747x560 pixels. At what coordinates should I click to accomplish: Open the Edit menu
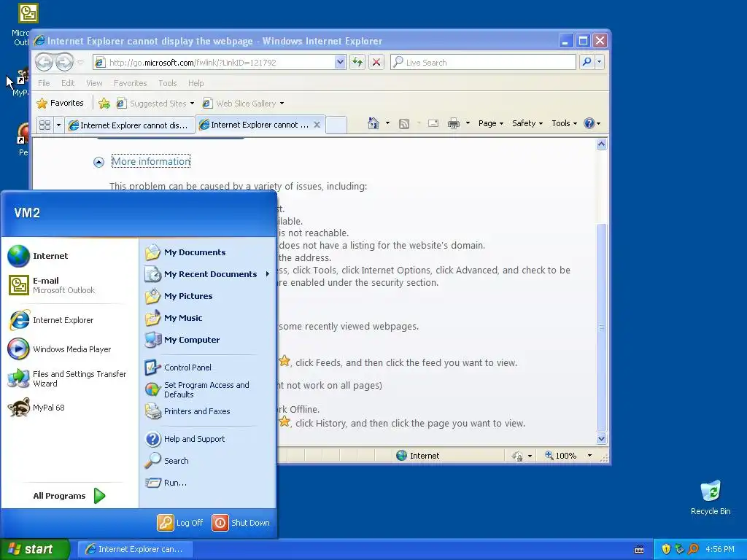tap(68, 83)
